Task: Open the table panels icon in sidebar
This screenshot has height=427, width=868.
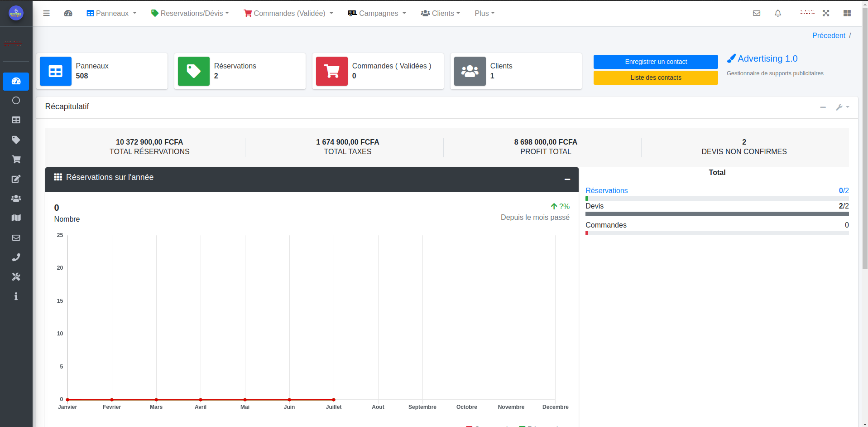Action: (16, 120)
